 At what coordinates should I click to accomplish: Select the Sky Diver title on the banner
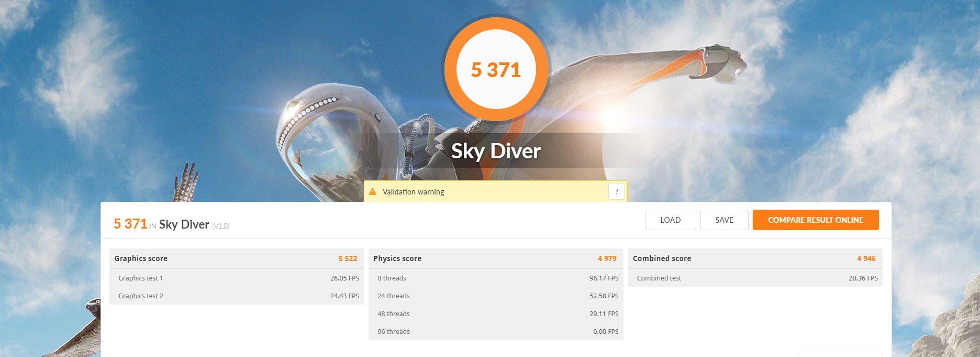pos(496,151)
